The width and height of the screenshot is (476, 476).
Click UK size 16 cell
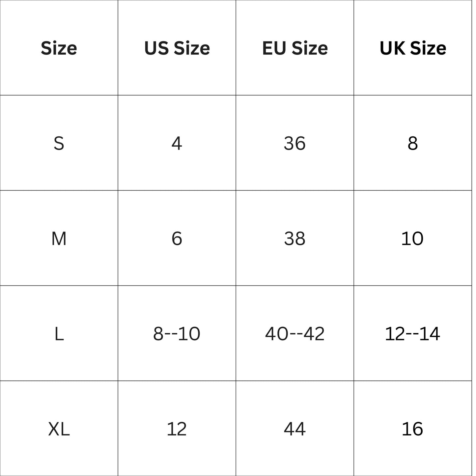(x=412, y=429)
